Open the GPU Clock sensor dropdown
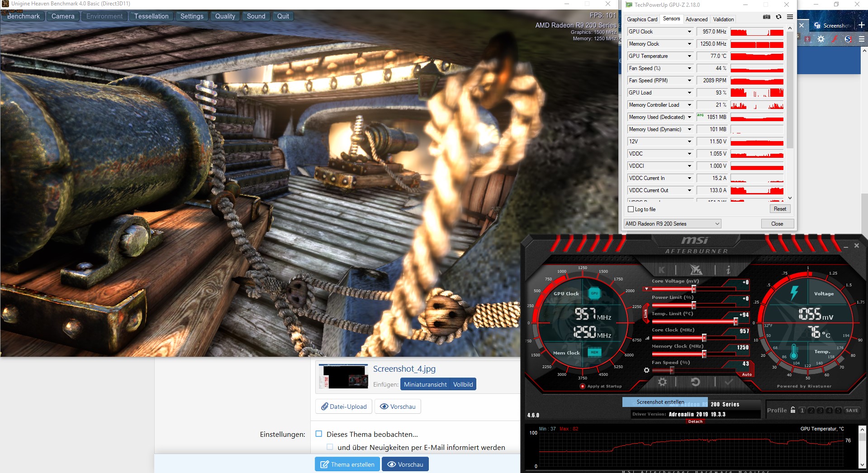Image resolution: width=868 pixels, height=473 pixels. point(689,32)
